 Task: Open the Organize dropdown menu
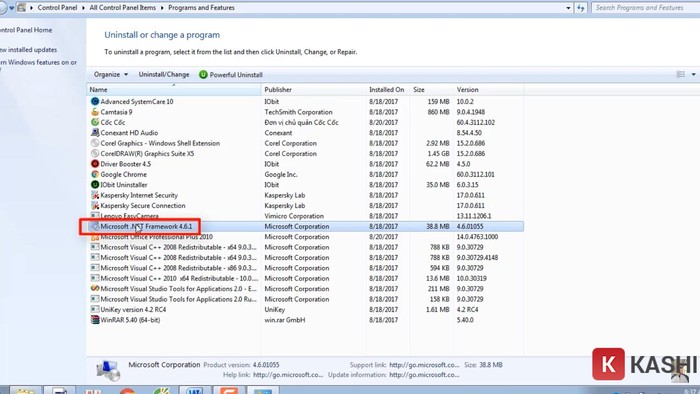[111, 75]
